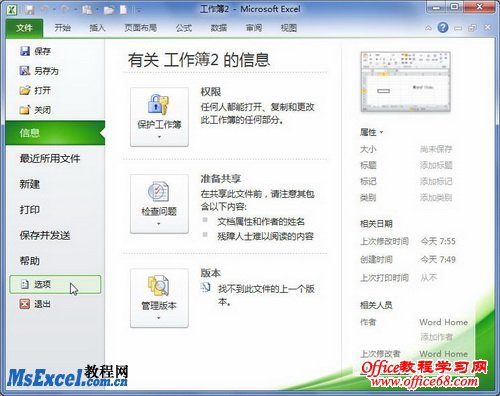The image size is (500, 396).
Task: Click the Open (打开) folder icon
Action: click(x=25, y=90)
